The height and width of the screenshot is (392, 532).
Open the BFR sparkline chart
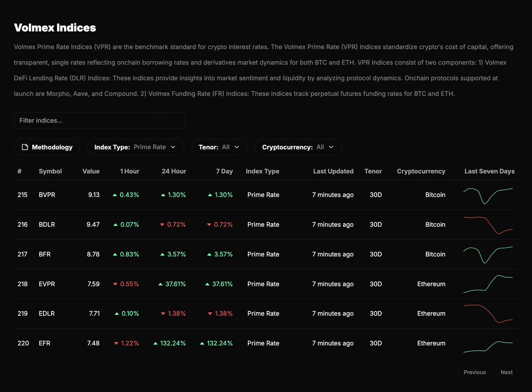(488, 255)
